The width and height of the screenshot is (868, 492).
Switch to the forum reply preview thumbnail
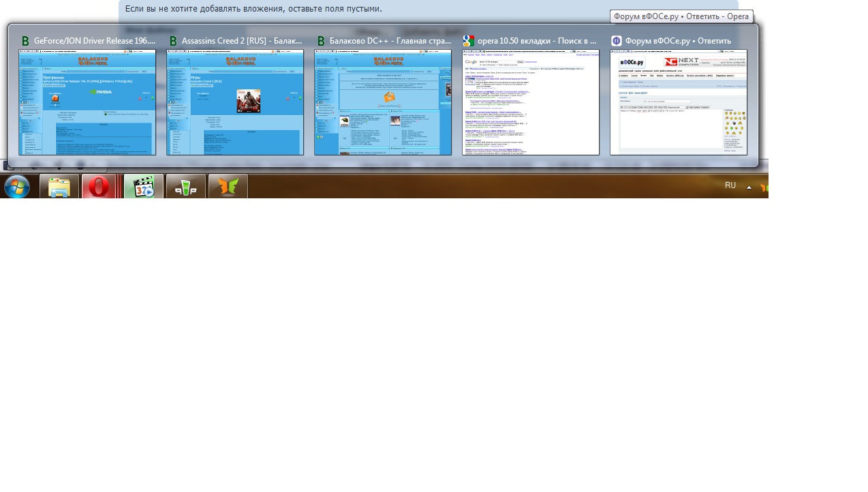pos(679,102)
